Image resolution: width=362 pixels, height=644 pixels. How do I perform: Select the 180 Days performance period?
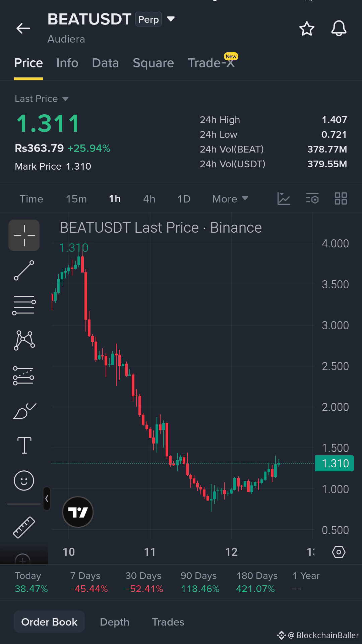click(257, 582)
